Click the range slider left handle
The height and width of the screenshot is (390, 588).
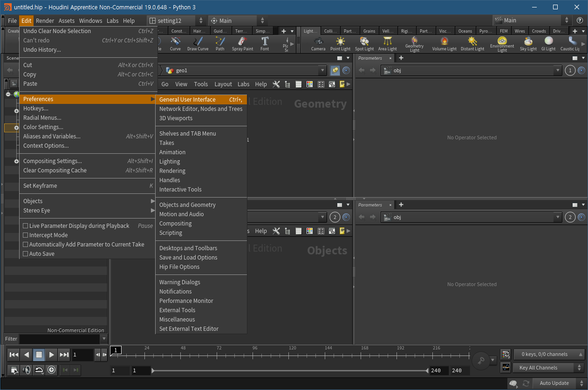coord(153,370)
